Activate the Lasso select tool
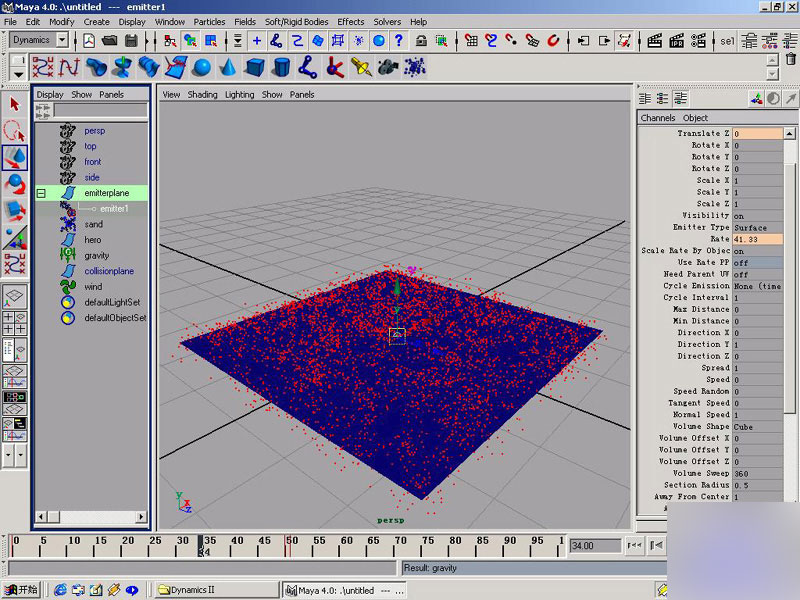The width and height of the screenshot is (800, 600). pyautogui.click(x=15, y=131)
